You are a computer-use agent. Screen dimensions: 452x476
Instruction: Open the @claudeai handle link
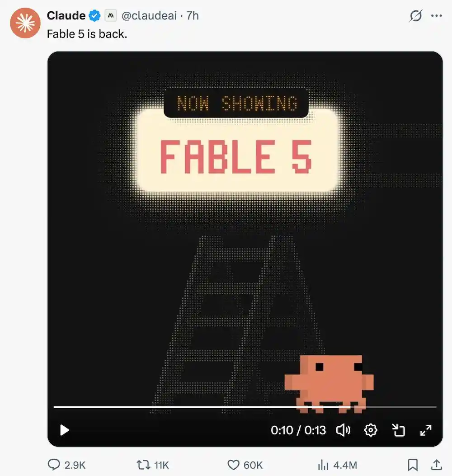(x=149, y=15)
